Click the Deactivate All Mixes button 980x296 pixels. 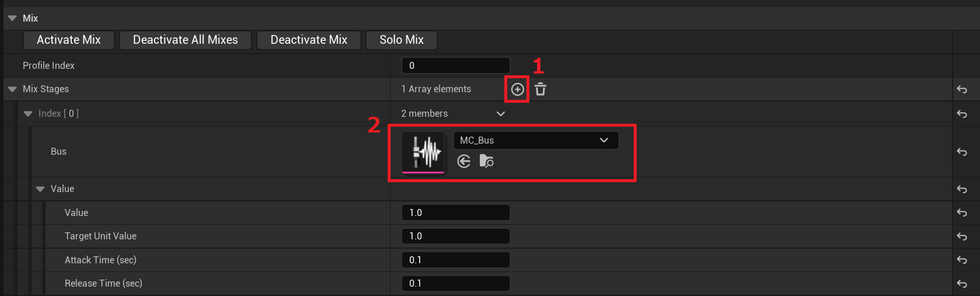pos(185,40)
